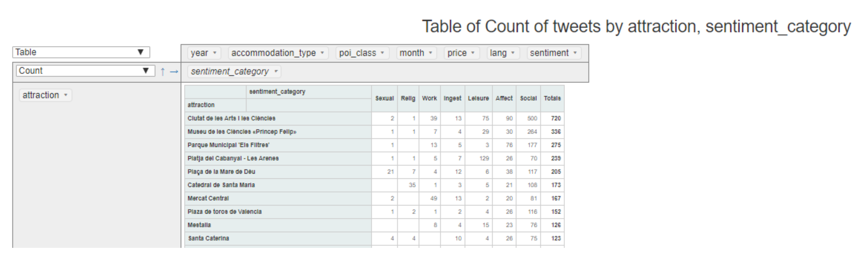The width and height of the screenshot is (868, 260).
Task: Open accommodation_type filter triangle
Action: tap(323, 53)
